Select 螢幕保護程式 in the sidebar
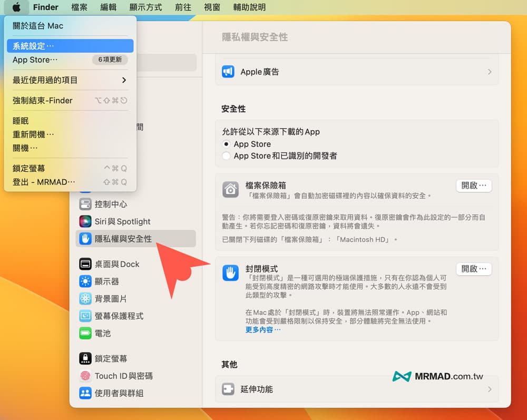Viewport: 527px width, 420px height. pyautogui.click(x=136, y=316)
